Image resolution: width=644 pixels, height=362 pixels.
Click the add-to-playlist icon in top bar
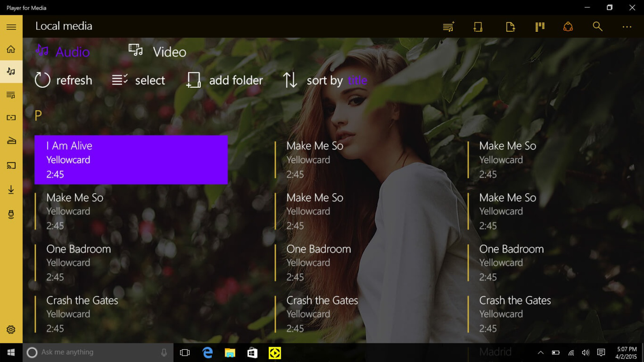tap(448, 27)
